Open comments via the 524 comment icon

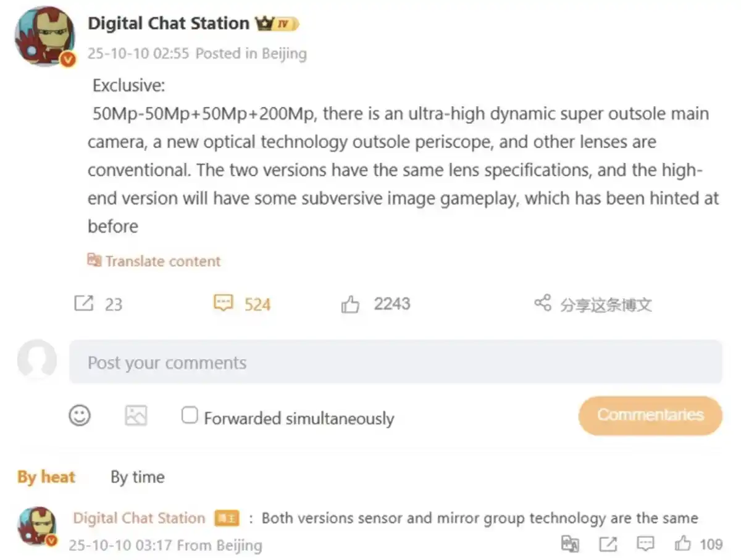[x=223, y=303]
